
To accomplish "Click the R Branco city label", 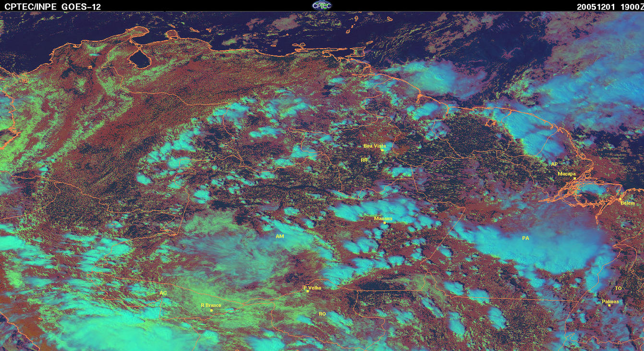I will [x=211, y=305].
